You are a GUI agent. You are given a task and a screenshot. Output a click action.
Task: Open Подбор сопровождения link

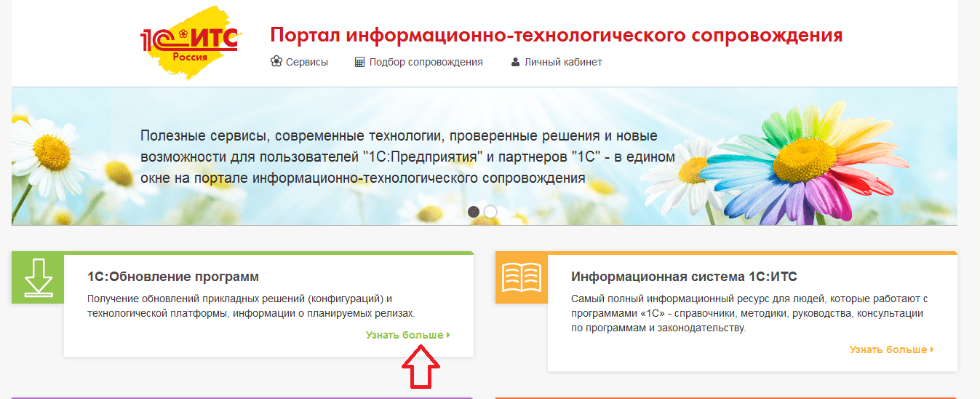pos(426,62)
